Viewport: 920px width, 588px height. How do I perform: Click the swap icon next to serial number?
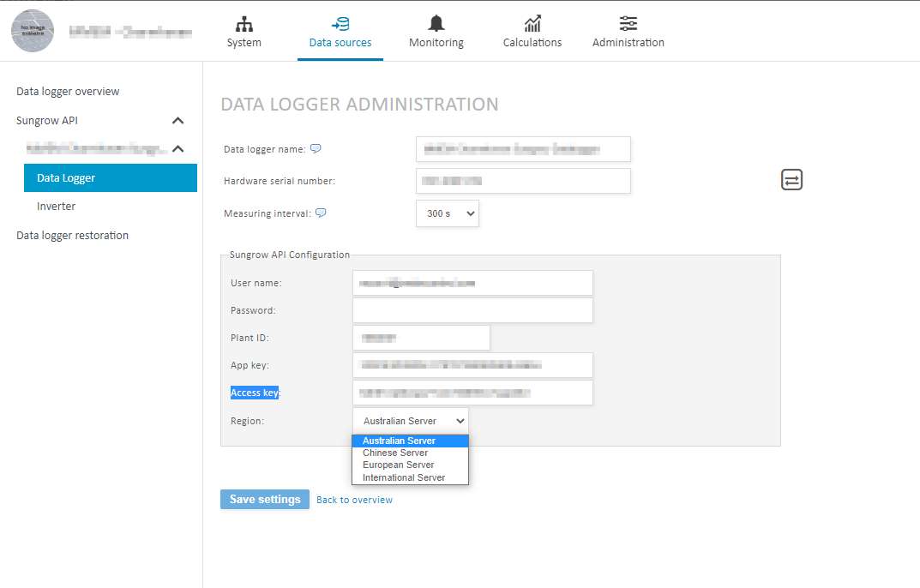click(x=791, y=179)
